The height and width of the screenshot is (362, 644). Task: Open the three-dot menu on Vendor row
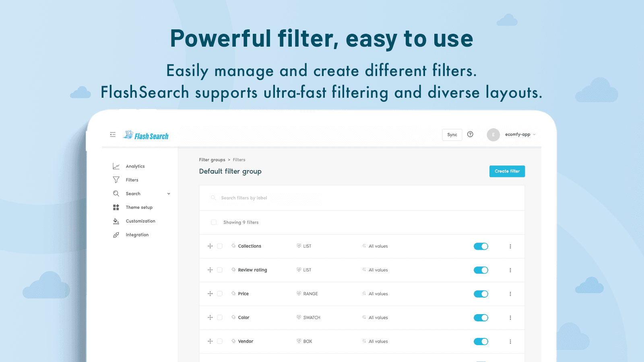point(510,341)
